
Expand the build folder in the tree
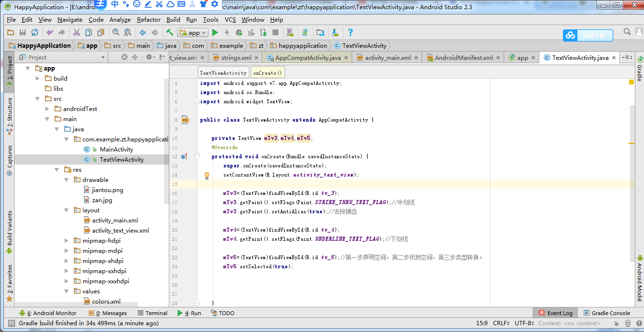point(38,78)
